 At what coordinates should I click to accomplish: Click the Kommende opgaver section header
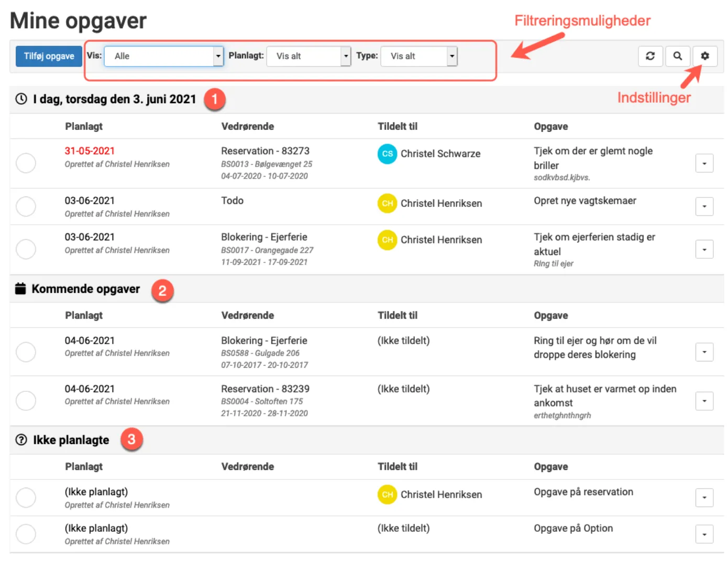[x=86, y=289]
